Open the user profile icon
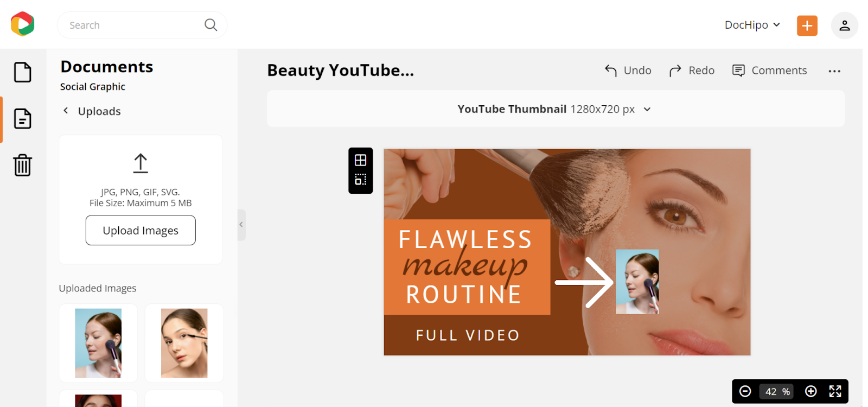The image size is (868, 407). [845, 26]
